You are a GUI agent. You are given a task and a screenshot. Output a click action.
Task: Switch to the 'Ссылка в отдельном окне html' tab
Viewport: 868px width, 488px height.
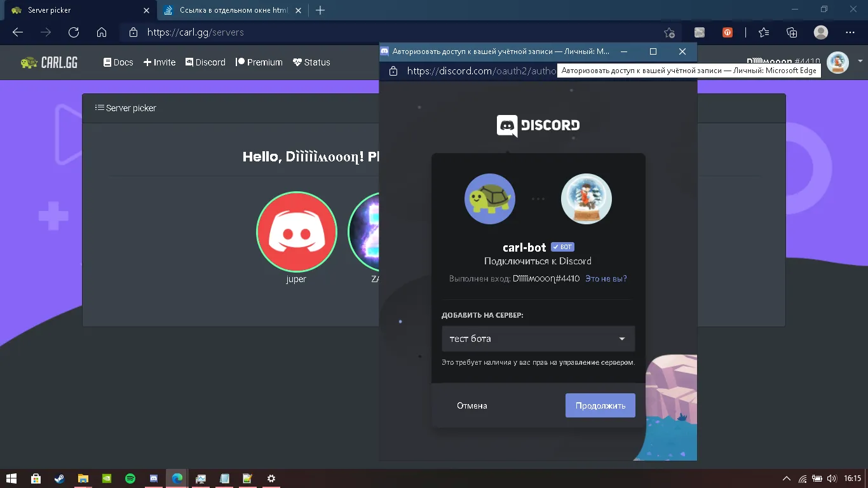tap(233, 10)
